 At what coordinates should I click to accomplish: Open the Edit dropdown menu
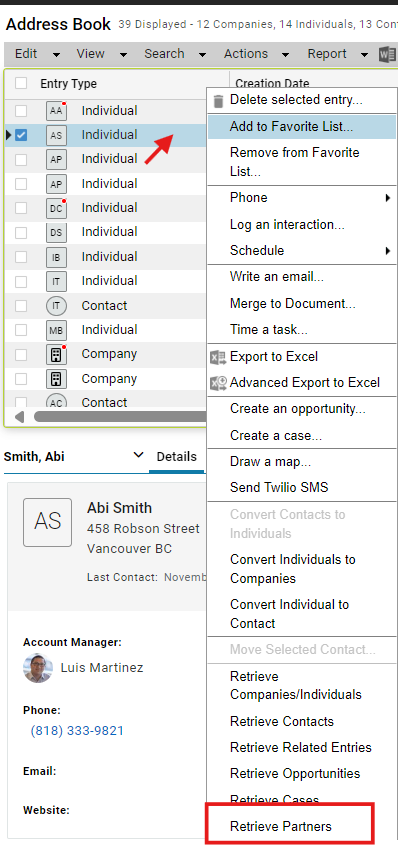[x=37, y=54]
